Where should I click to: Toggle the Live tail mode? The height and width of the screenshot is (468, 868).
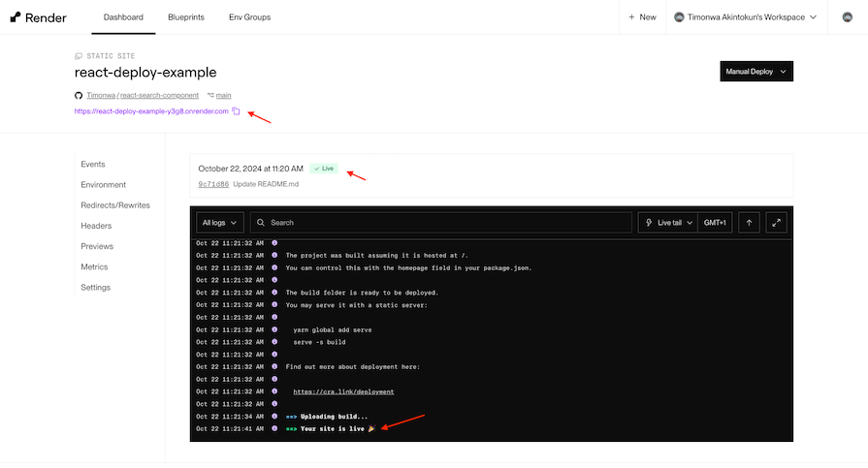click(668, 222)
